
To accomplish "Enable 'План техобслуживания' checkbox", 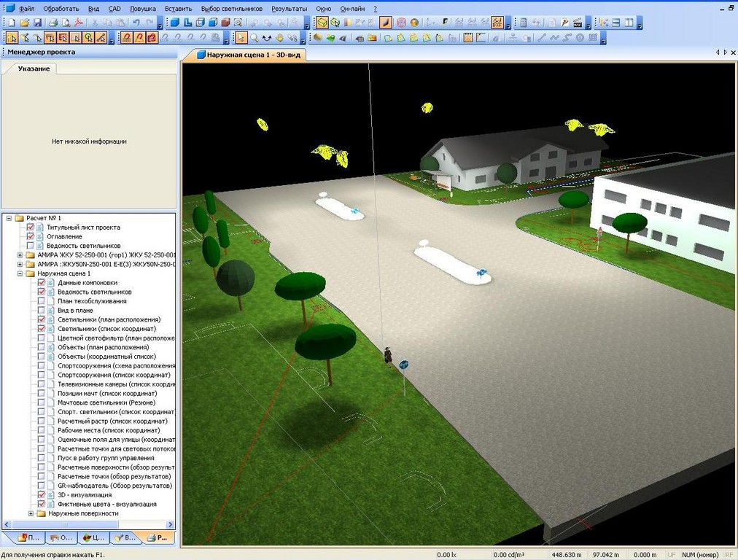I will tap(41, 301).
